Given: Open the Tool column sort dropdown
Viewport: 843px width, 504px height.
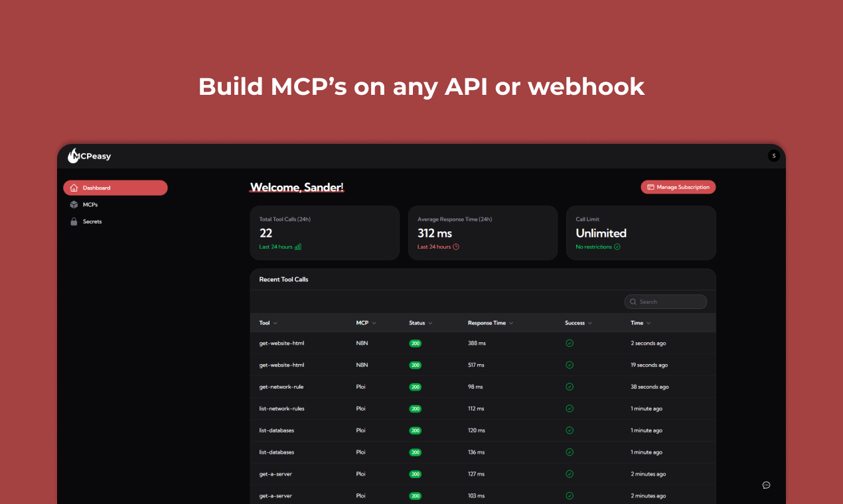Looking at the screenshot, I should point(277,323).
